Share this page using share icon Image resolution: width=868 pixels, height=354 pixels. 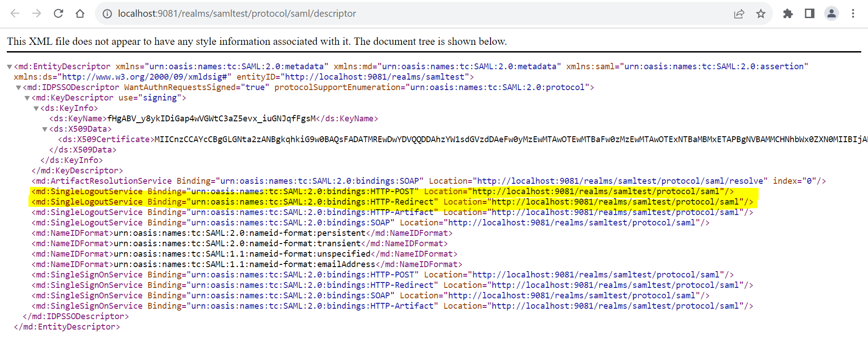coord(739,14)
